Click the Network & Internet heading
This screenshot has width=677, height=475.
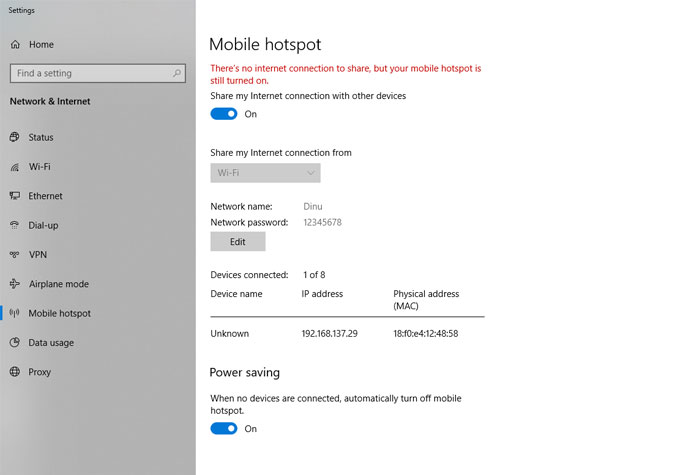pyautogui.click(x=50, y=101)
